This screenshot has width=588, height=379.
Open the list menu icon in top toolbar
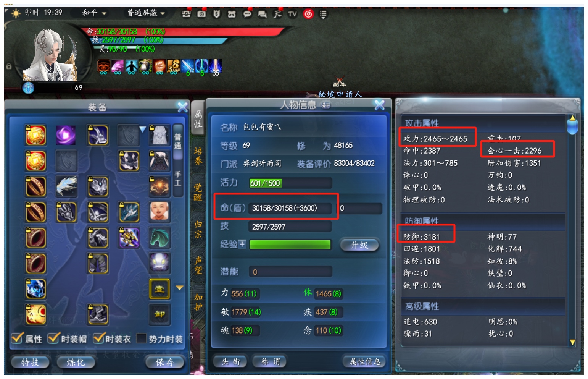323,14
